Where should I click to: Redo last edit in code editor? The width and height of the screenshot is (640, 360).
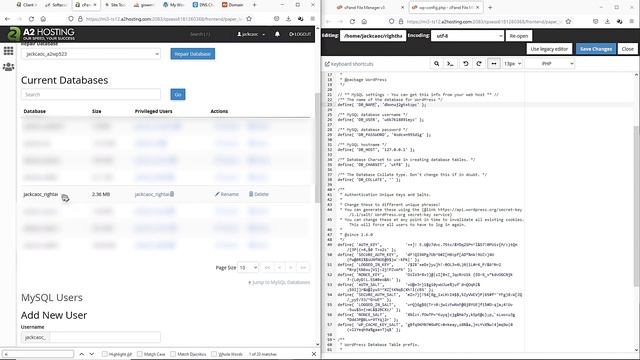click(x=479, y=64)
